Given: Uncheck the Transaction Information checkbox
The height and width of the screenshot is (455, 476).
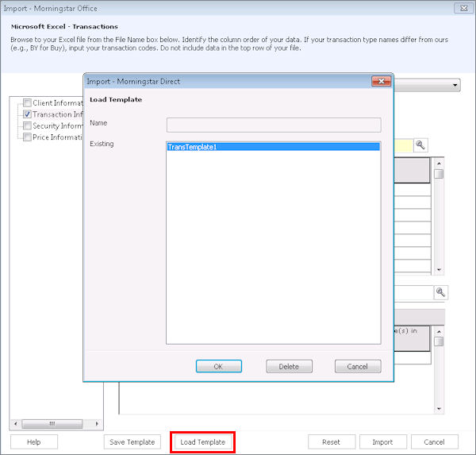Looking at the screenshot, I should pyautogui.click(x=27, y=114).
